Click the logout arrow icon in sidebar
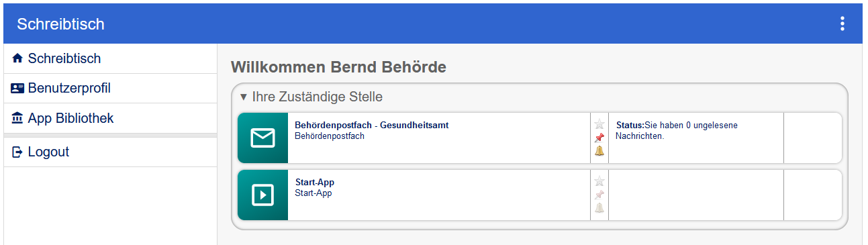Screen dimensions: 868x245 tap(17, 152)
